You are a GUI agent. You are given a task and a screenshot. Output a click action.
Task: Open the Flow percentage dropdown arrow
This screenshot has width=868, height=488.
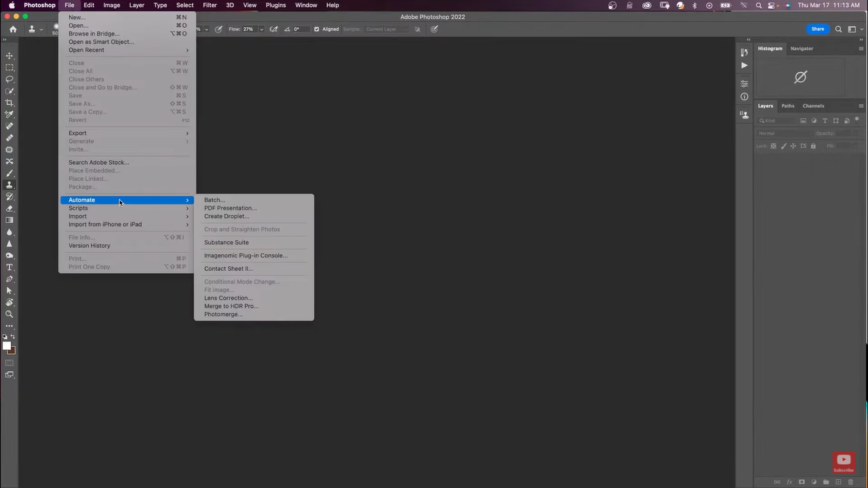[262, 29]
